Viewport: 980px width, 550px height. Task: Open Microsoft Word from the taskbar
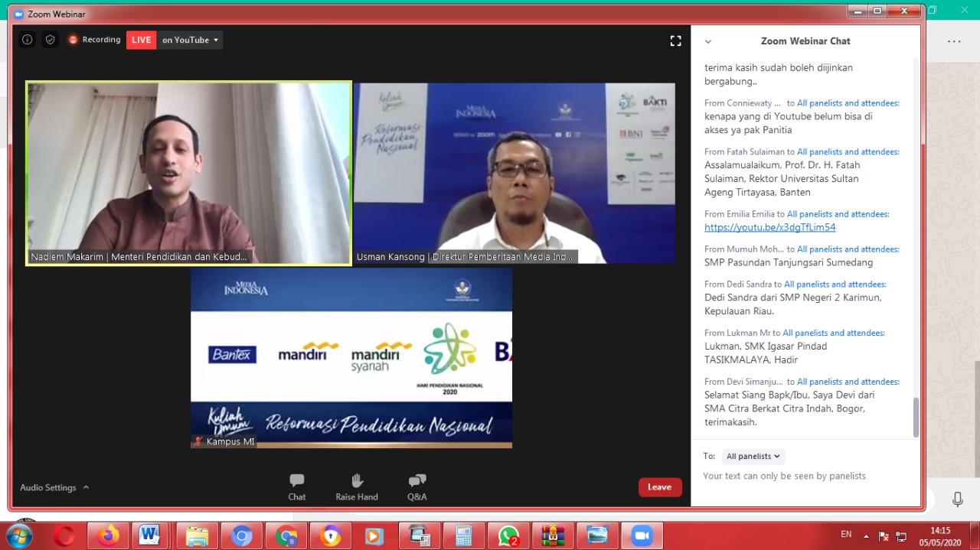point(151,535)
